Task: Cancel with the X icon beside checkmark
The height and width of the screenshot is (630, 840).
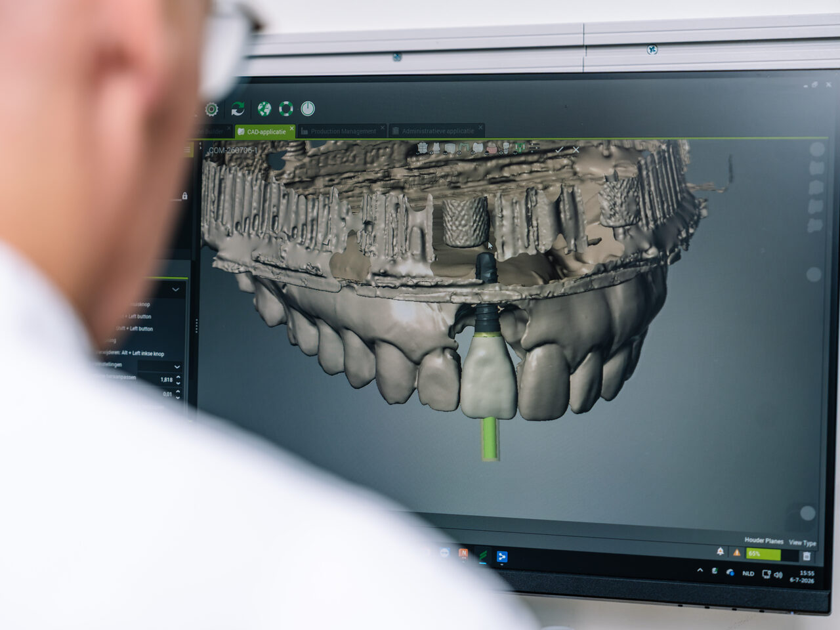Action: pos(576,150)
